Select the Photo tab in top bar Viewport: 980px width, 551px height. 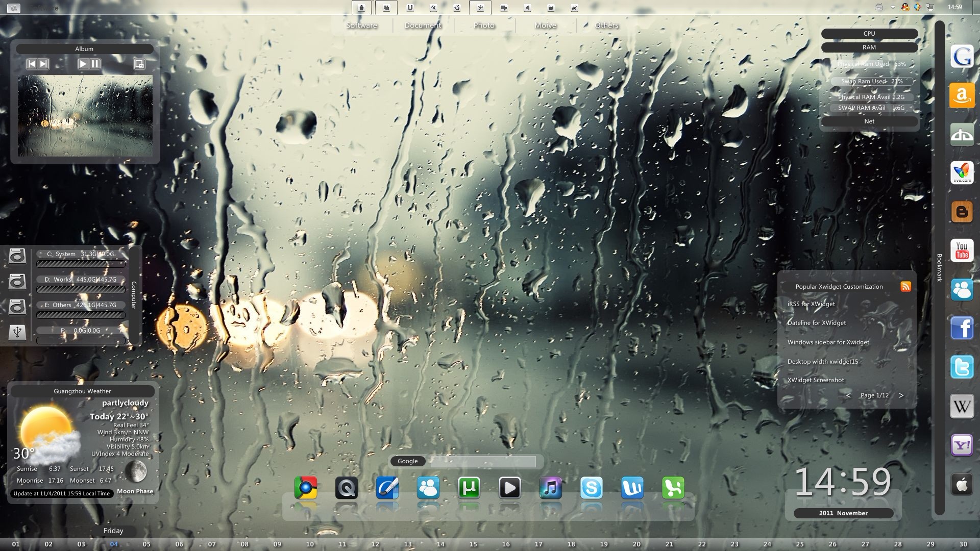(x=484, y=26)
